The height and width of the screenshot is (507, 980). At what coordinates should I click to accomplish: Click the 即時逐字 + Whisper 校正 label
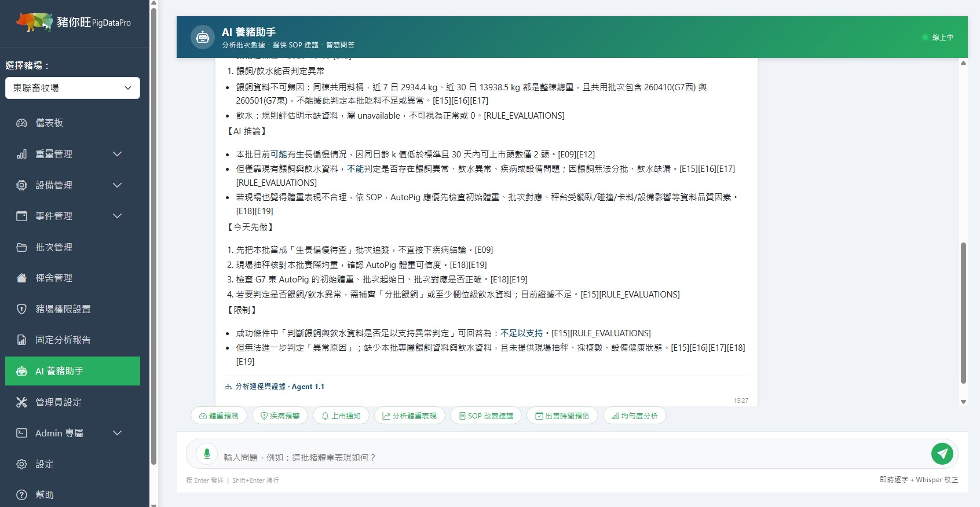(919, 480)
